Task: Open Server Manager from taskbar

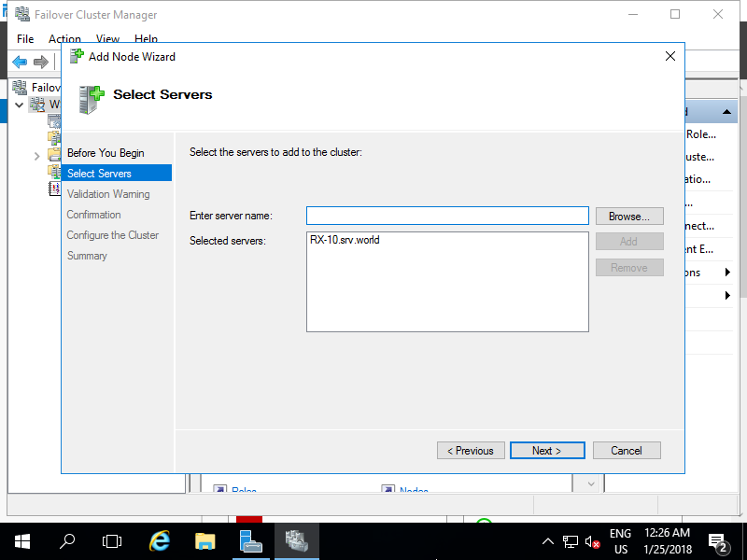Action: 251,541
